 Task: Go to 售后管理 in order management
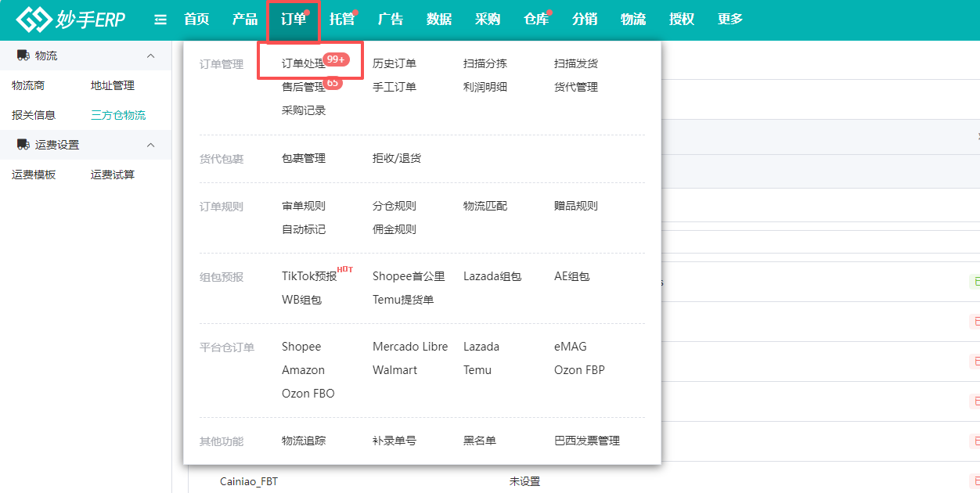point(304,87)
